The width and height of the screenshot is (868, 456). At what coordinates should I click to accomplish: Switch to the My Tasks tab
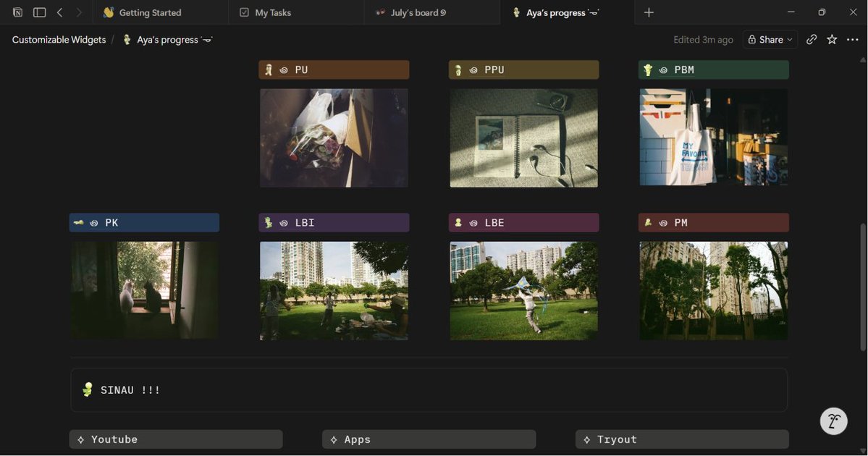pyautogui.click(x=296, y=12)
